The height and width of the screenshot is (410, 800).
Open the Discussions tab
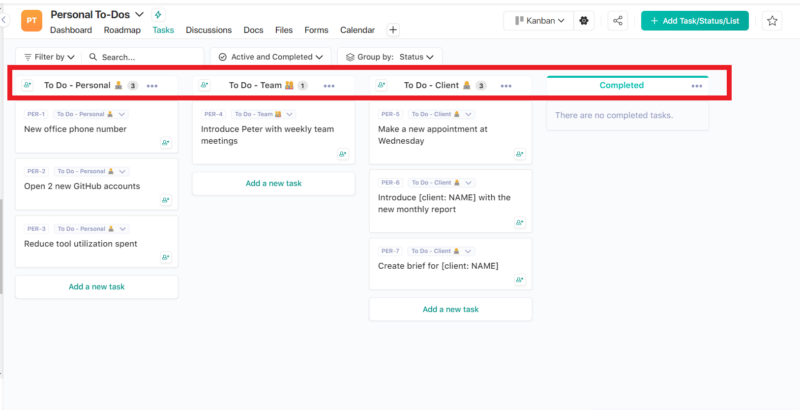coord(209,30)
